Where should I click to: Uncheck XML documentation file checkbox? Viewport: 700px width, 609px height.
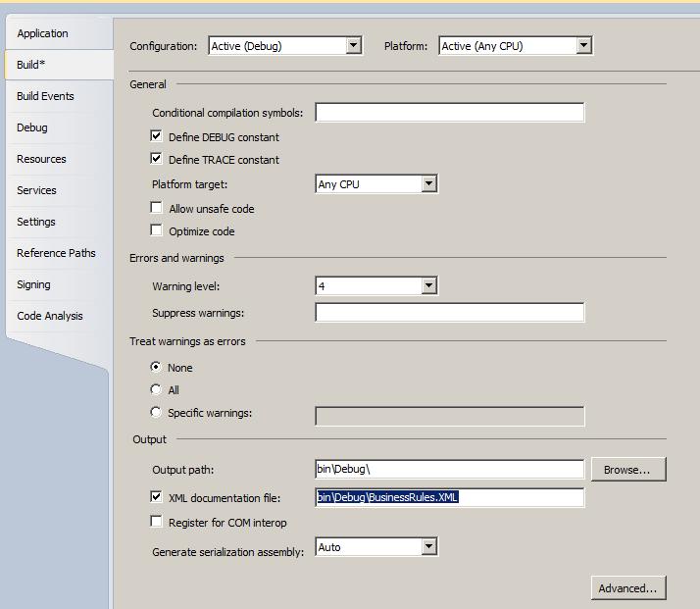coord(156,496)
